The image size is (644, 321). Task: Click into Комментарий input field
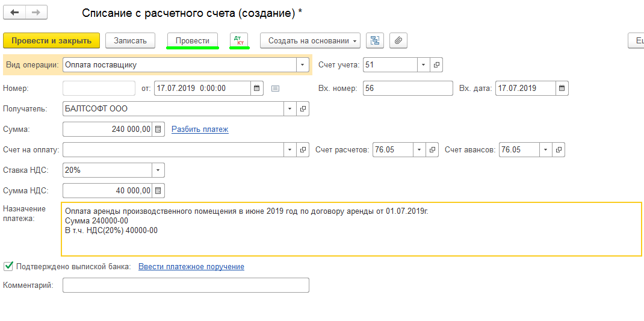185,285
